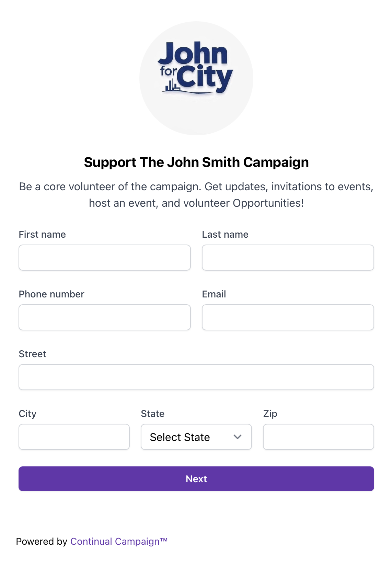The height and width of the screenshot is (566, 392).
Task: Click the First name label
Action: [x=42, y=234]
